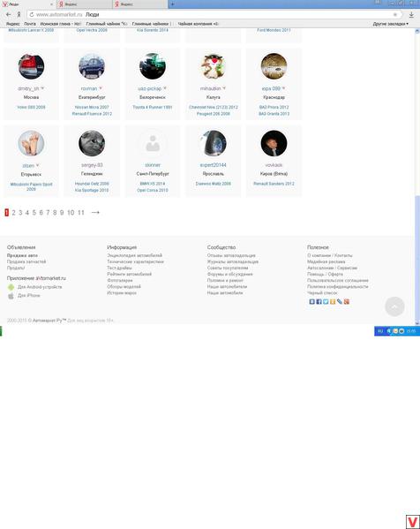Click the browser back arrow
Image resolution: width=420 pixels, height=529 pixels.
click(x=9, y=14)
